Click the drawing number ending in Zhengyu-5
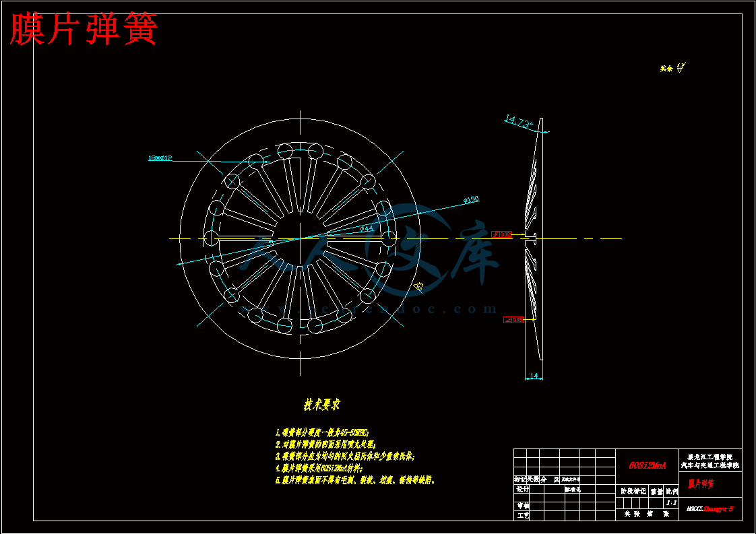This screenshot has height=534, width=756. (x=710, y=509)
